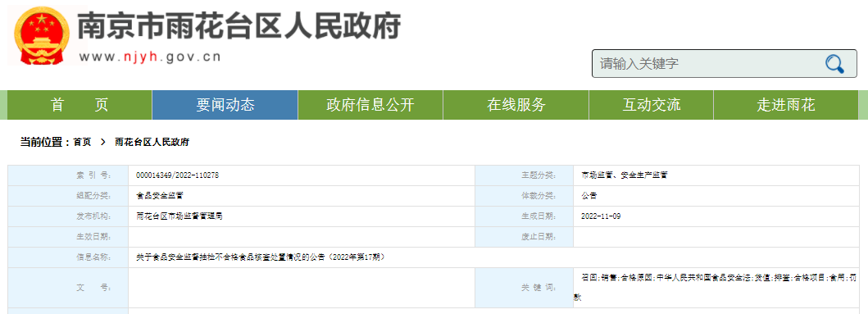Select the generation date 2022-11-09
The width and height of the screenshot is (868, 314).
pos(601,216)
